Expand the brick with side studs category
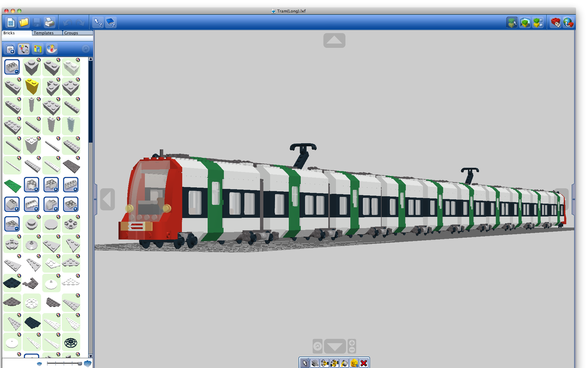The width and height of the screenshot is (588, 368). (x=71, y=185)
